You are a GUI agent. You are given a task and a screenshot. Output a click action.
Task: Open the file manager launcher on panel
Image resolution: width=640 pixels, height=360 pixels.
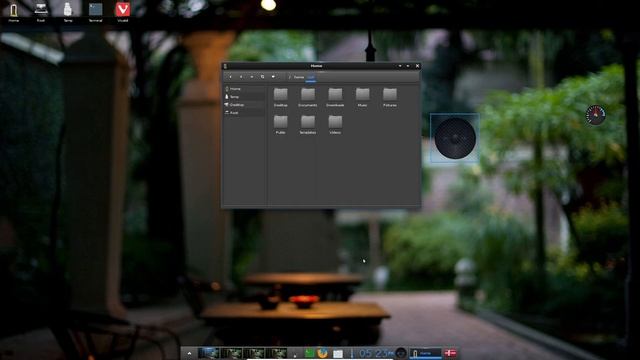(x=338, y=353)
